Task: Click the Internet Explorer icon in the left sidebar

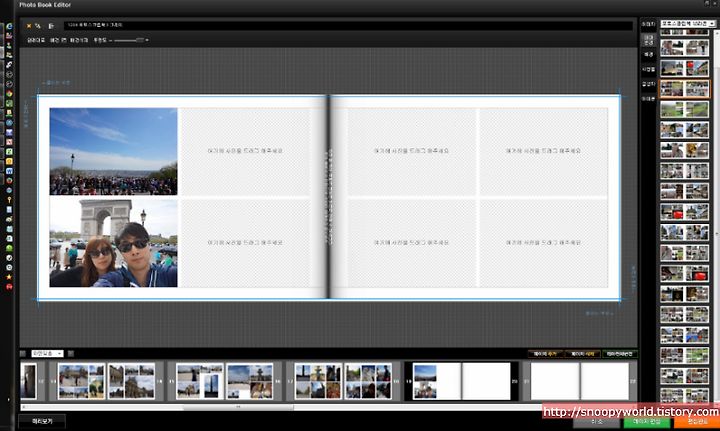Action: (x=9, y=26)
